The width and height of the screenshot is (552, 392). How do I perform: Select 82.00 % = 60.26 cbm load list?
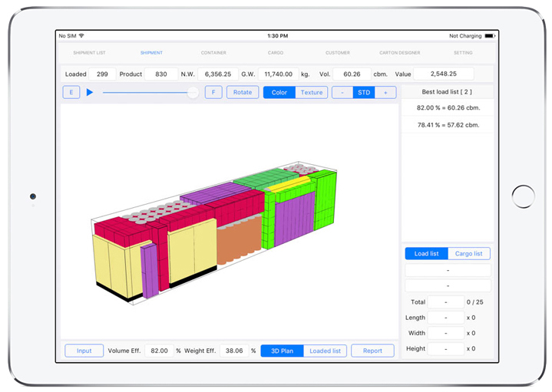tap(448, 107)
